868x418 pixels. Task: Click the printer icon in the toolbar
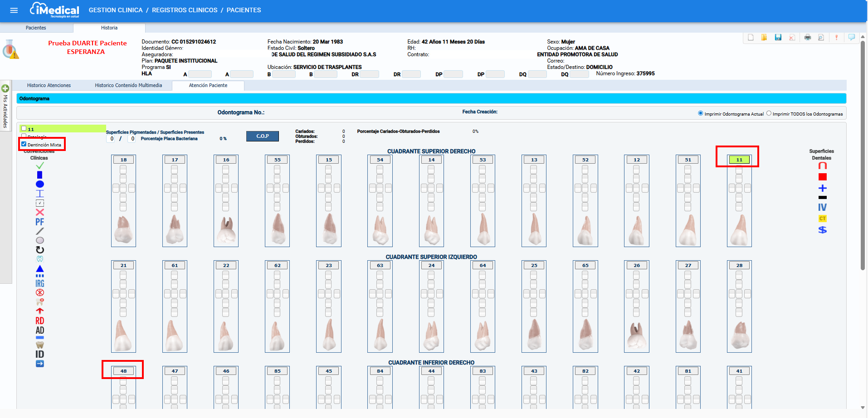[x=808, y=38]
